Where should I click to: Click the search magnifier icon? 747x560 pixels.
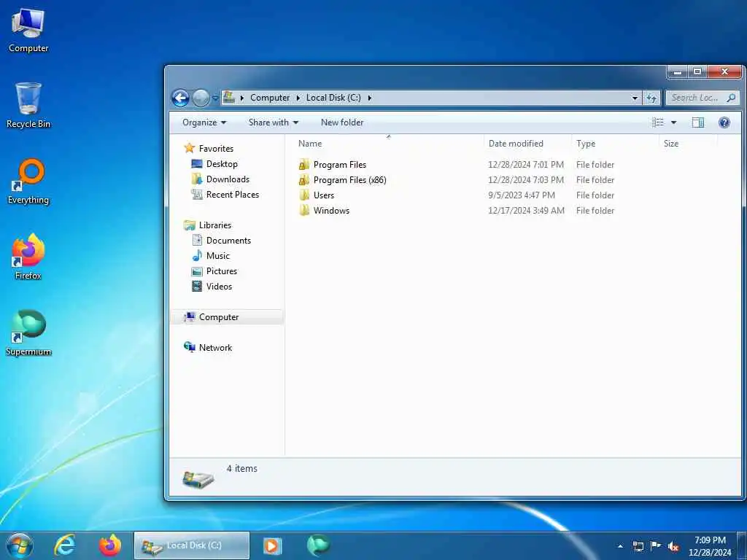tap(731, 98)
